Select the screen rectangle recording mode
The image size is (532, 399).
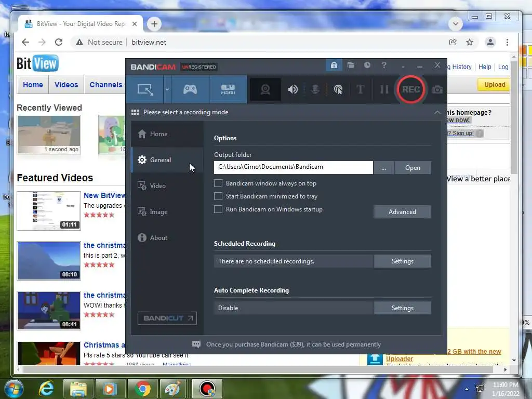click(x=145, y=89)
